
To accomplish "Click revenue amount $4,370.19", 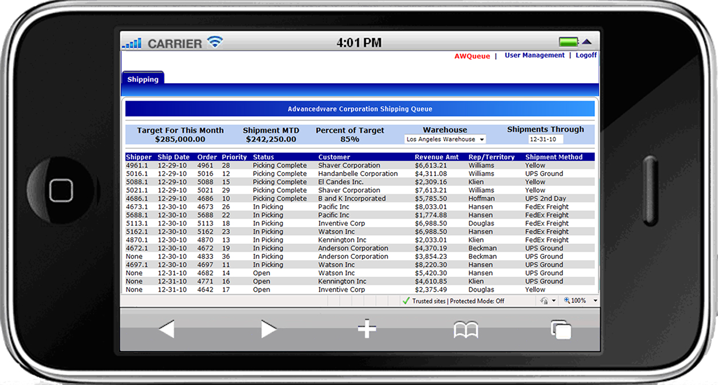I will 431,248.
